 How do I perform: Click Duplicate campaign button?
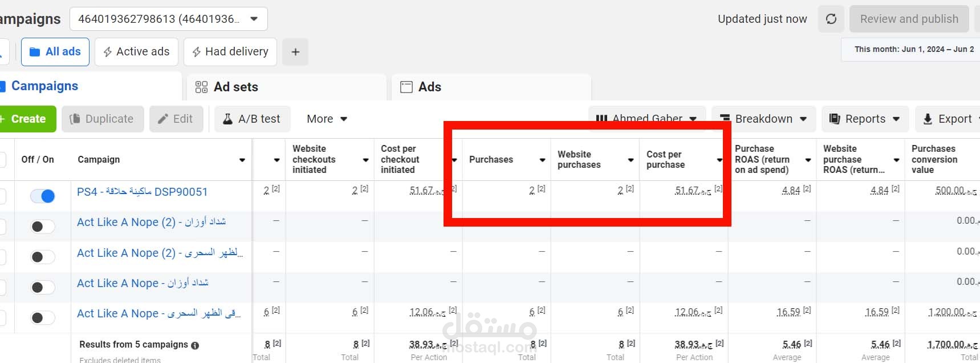click(103, 119)
